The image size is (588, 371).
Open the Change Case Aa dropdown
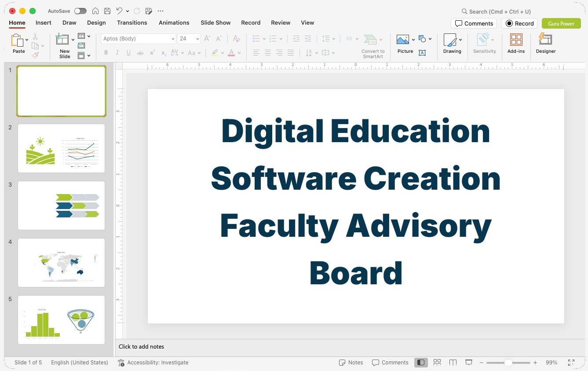click(194, 53)
